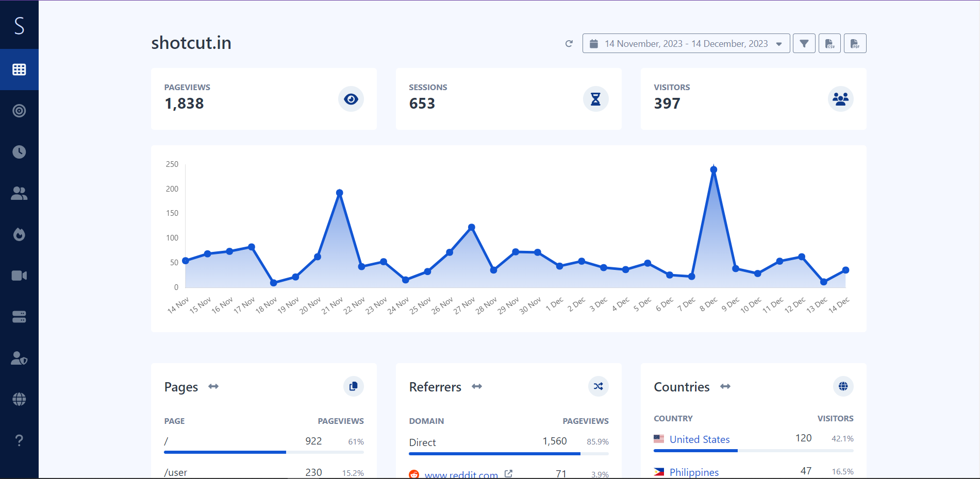Click the 922 pageviews value
Image resolution: width=980 pixels, height=479 pixels.
click(313, 441)
